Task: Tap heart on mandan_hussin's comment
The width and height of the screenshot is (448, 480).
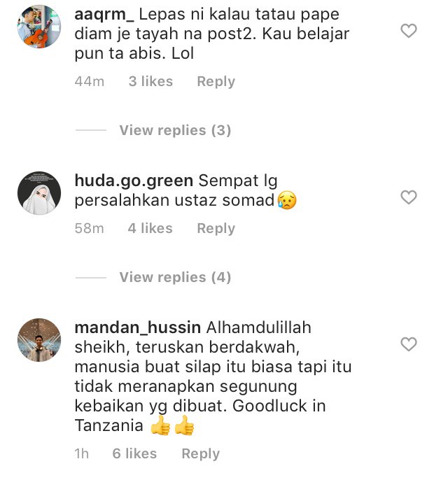Action: coord(409,344)
